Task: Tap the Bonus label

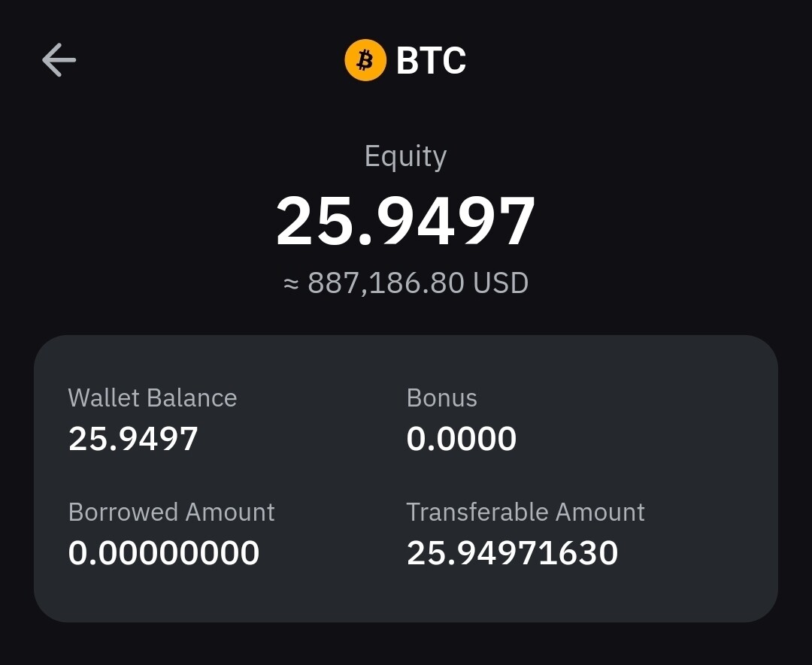Action: point(441,397)
